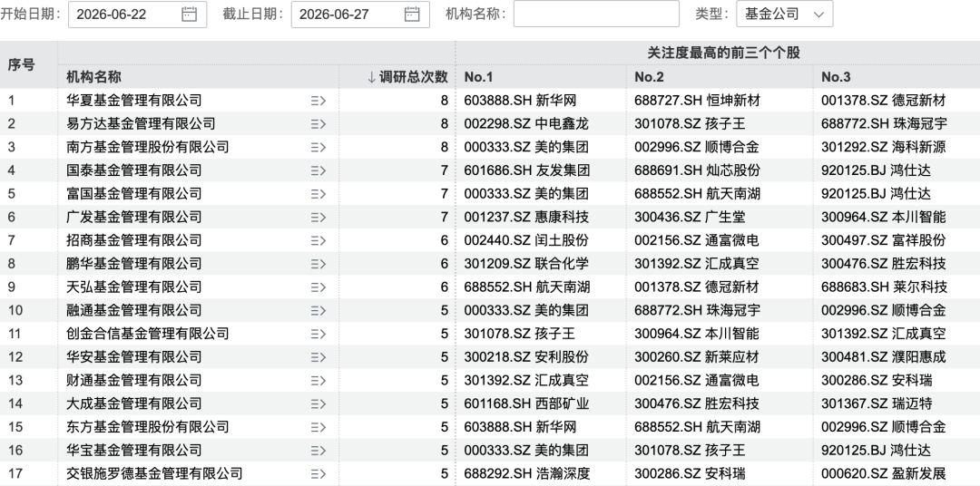Click the start date field 2026-06-22
This screenshot has height=486, width=980.
coord(138,14)
